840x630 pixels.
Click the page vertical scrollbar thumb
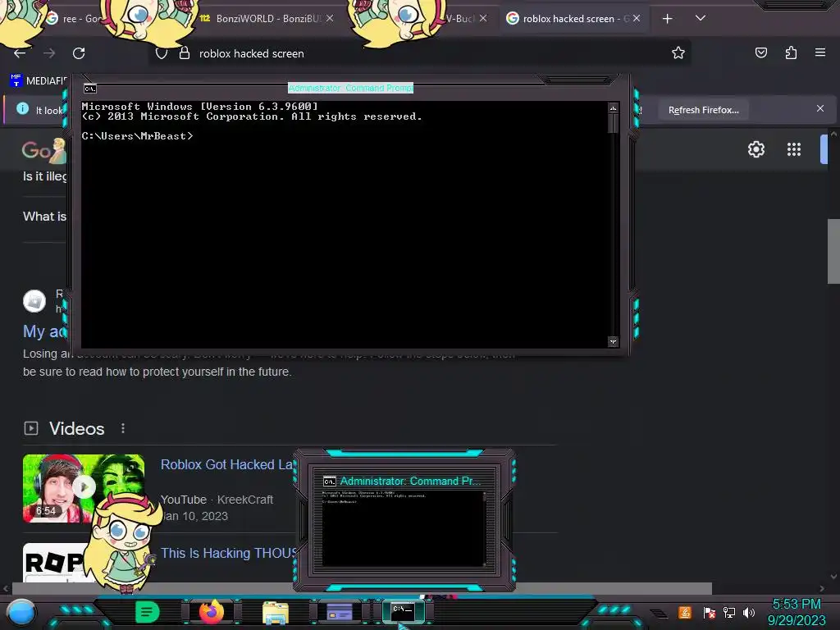[833, 251]
